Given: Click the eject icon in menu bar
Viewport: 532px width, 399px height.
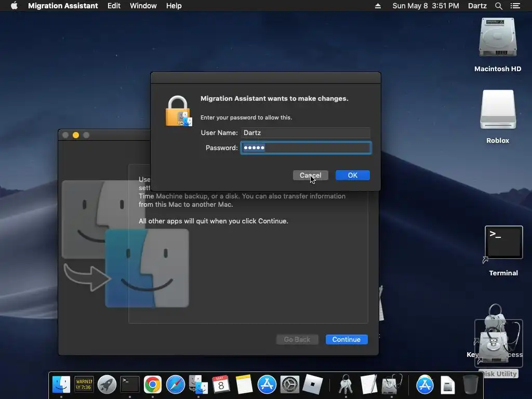Looking at the screenshot, I should 378,6.
